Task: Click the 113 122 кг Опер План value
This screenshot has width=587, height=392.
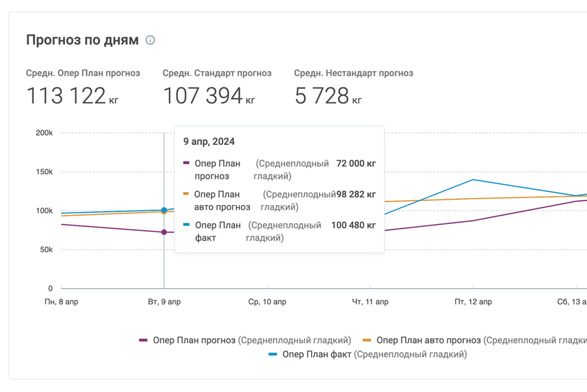Action: 72,96
